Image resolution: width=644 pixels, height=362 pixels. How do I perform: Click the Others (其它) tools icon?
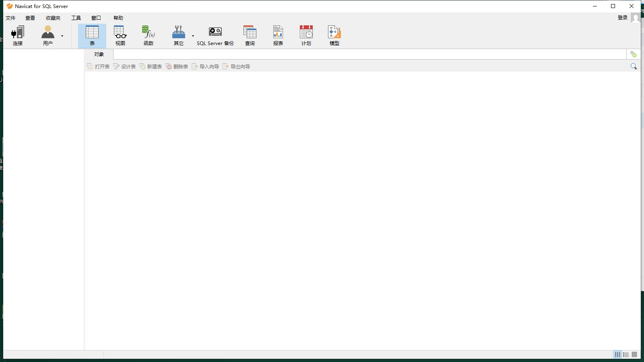click(179, 35)
